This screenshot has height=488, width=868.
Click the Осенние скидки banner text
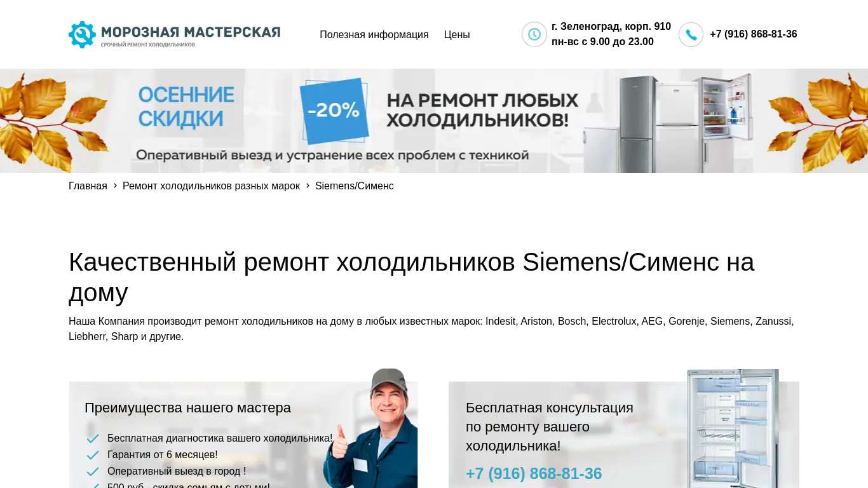186,107
